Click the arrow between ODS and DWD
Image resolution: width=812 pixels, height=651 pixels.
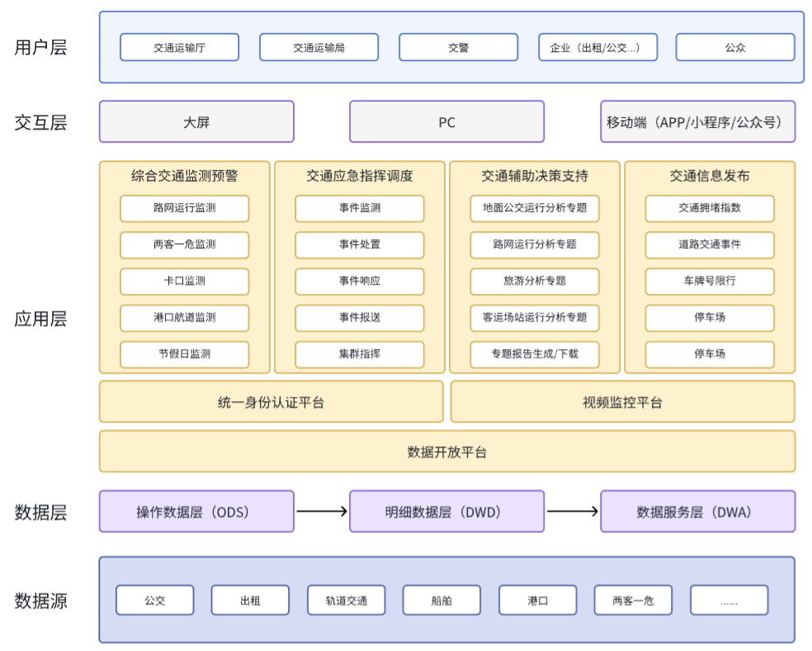click(x=322, y=512)
